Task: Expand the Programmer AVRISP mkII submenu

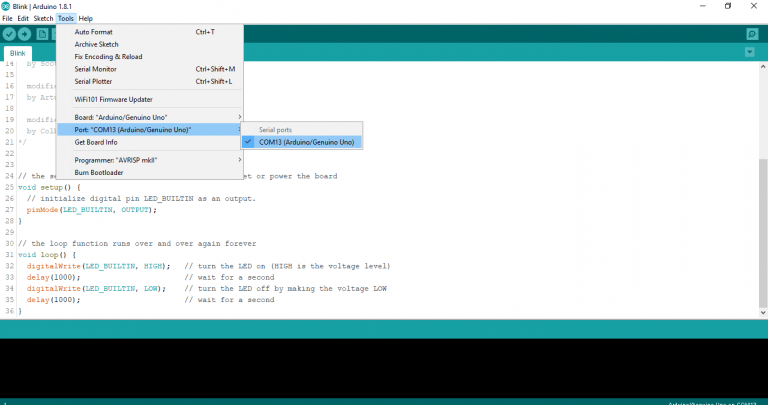Action: (150, 160)
